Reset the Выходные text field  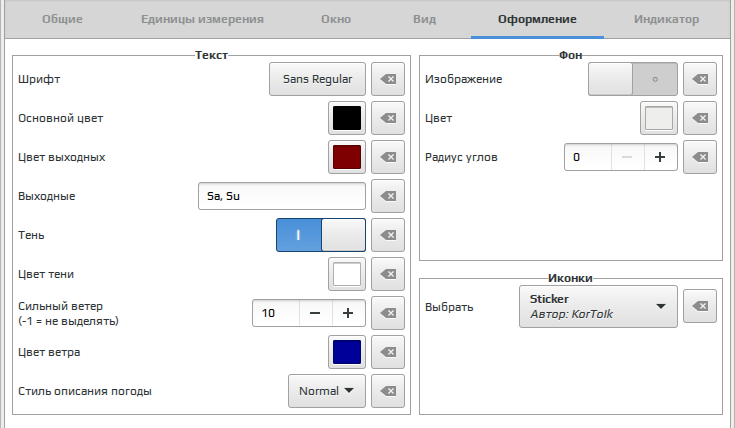tap(388, 196)
